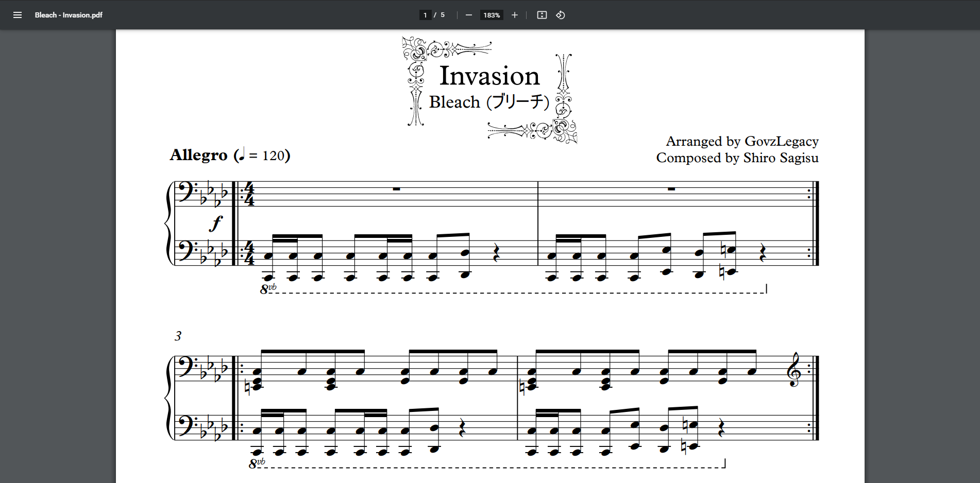
Task: Click the Arranged by GovzLegacy text
Action: pos(742,141)
